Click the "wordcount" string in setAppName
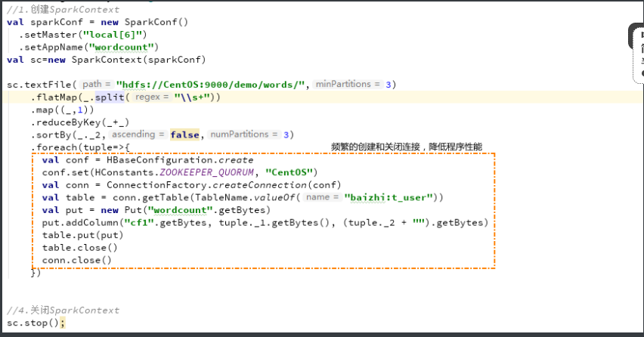Viewport: 644px width, 337px height. pyautogui.click(x=121, y=48)
